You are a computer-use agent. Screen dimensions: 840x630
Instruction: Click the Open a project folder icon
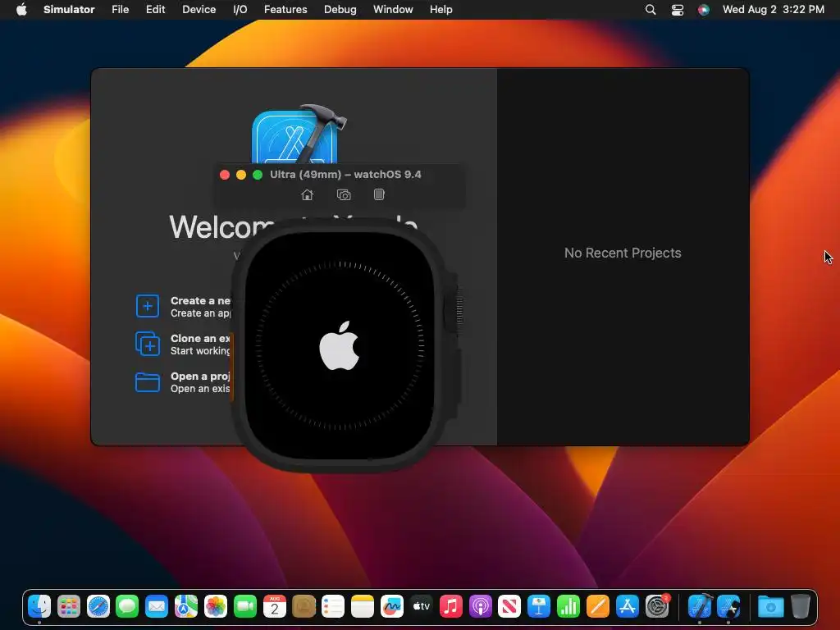click(x=148, y=382)
